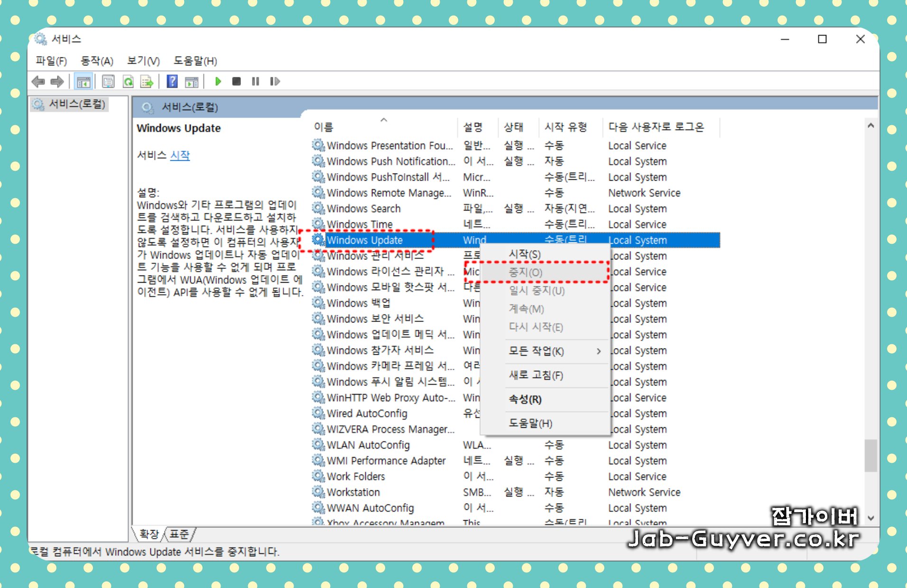The height and width of the screenshot is (588, 907).
Task: Sort by the 상태 column header
Action: coord(518,127)
